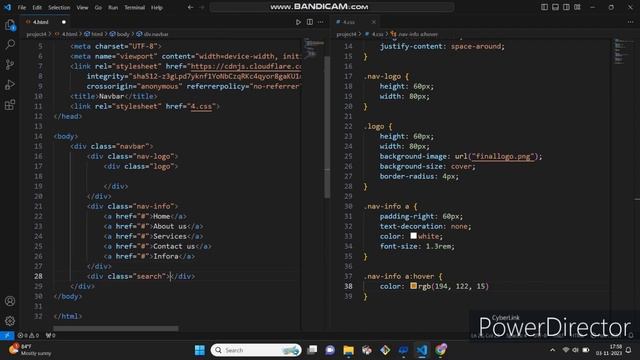Screen dimensions: 640x360
Task: Click project4 in the left editor breadcrumb
Action: pos(36,34)
